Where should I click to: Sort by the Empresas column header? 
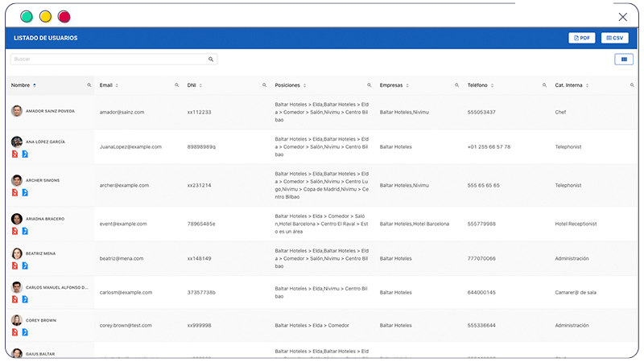point(394,85)
